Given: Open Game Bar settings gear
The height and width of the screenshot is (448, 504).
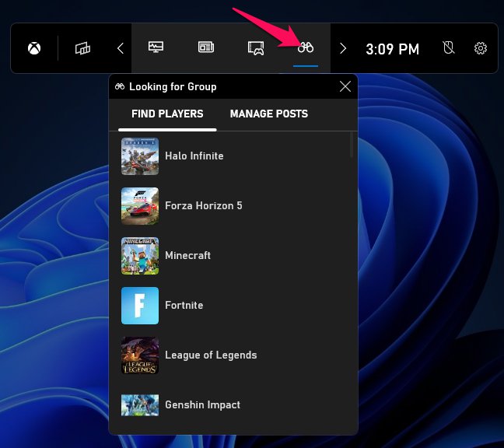Looking at the screenshot, I should point(481,48).
